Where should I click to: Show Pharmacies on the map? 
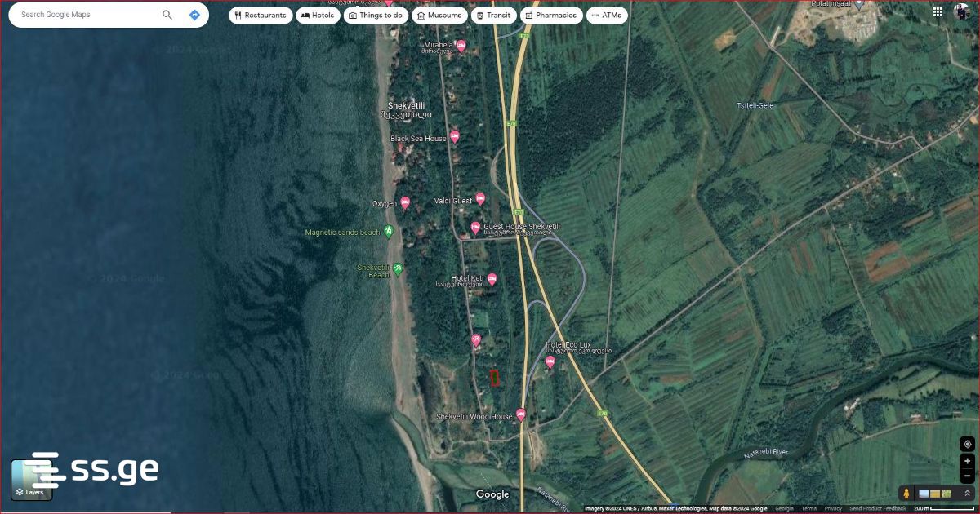coord(550,15)
